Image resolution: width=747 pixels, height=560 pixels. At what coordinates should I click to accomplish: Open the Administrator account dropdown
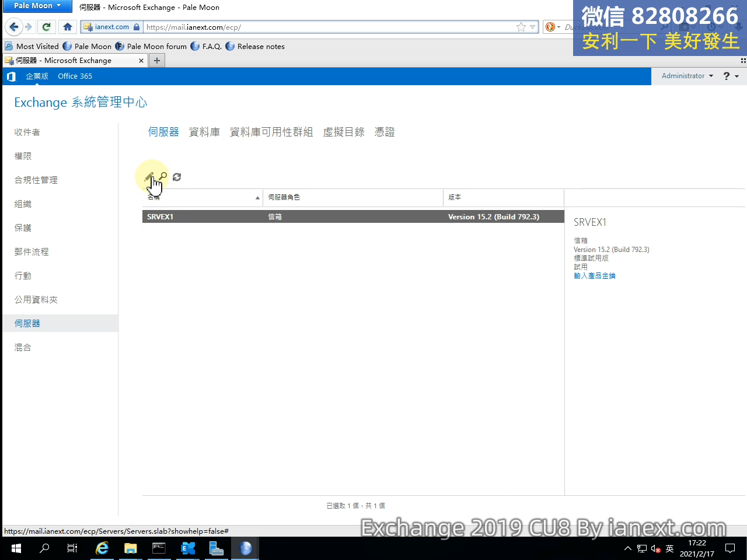(687, 76)
